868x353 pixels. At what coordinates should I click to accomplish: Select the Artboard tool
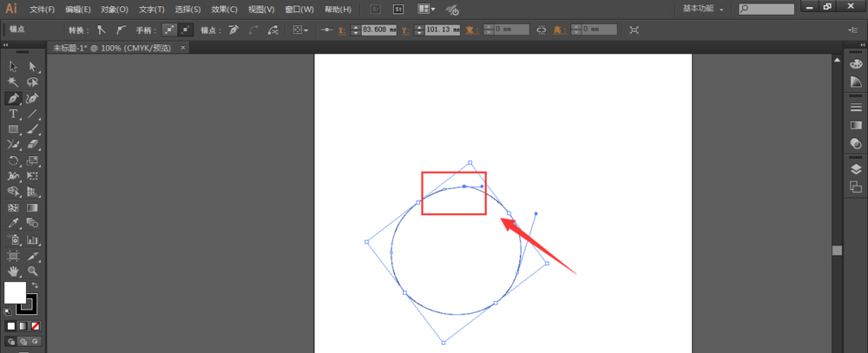pyautogui.click(x=14, y=256)
